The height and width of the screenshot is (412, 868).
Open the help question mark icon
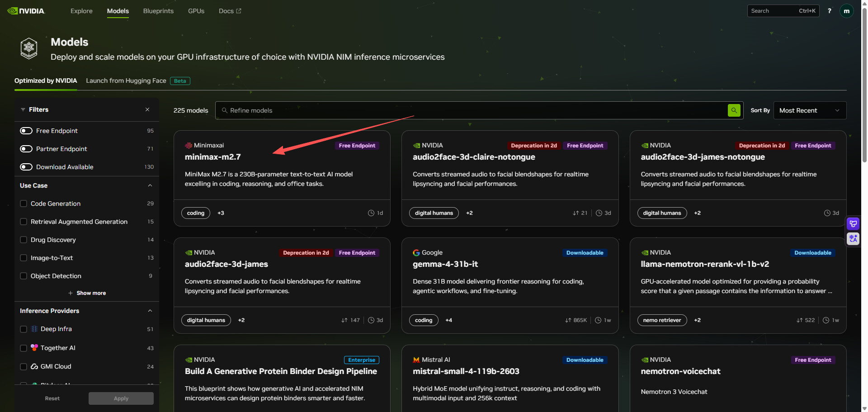(x=829, y=11)
